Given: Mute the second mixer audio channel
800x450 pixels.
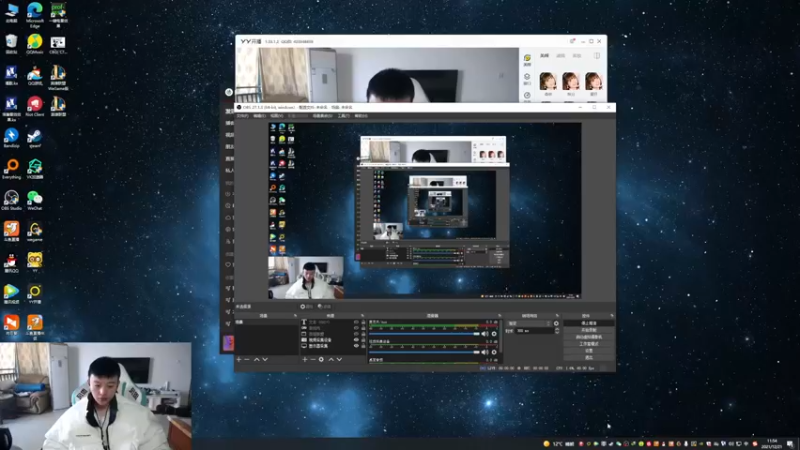Looking at the screenshot, I should [485, 352].
